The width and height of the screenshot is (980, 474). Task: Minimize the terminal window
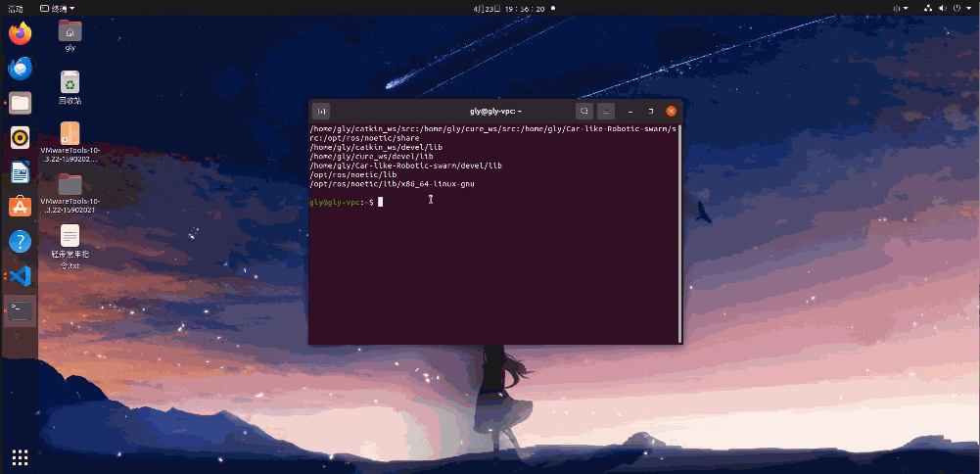[x=630, y=112]
